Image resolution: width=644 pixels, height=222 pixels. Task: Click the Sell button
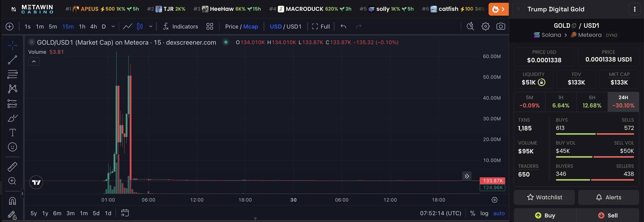point(608,215)
